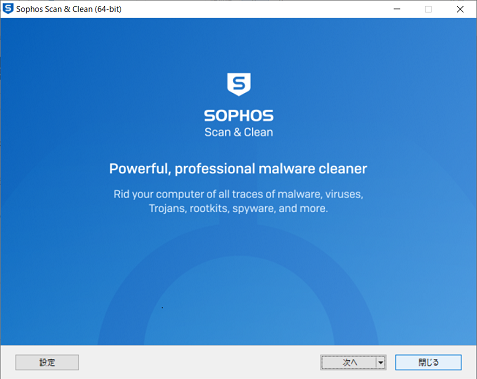Click the "Sophos Scan & Clean (64-bit)" title text
Screen dimensions: 477x379
[69, 9]
